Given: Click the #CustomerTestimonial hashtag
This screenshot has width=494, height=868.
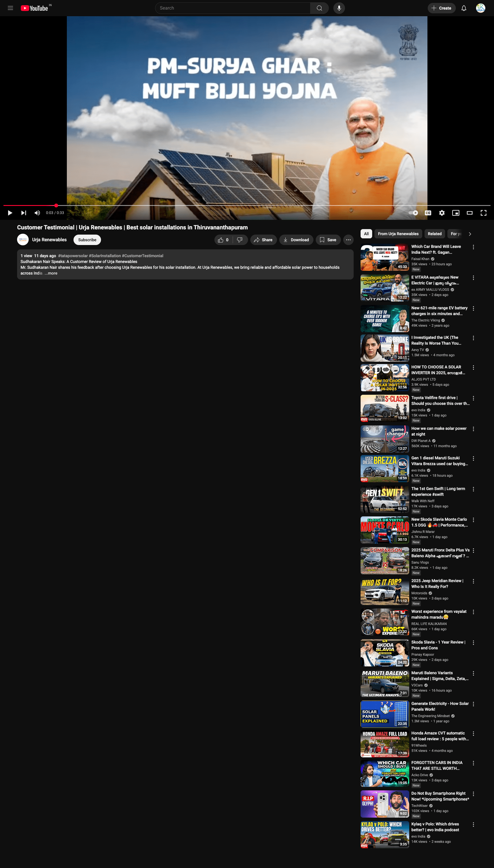Looking at the screenshot, I should click(x=142, y=256).
